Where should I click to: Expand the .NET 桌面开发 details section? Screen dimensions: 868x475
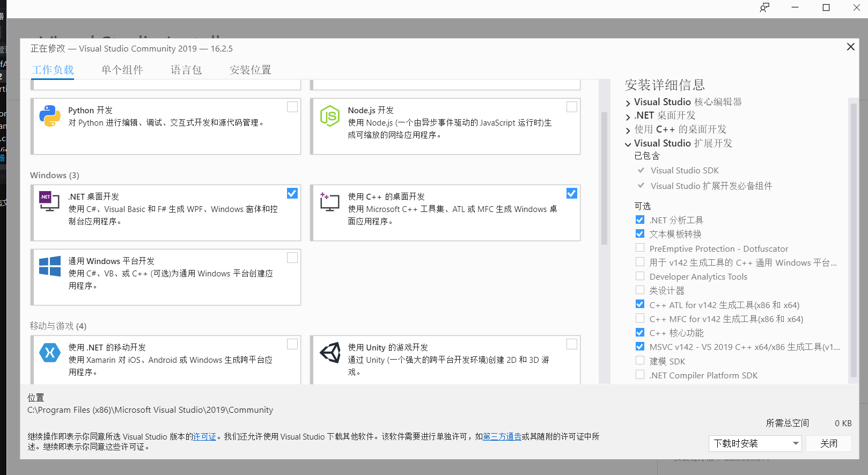628,116
